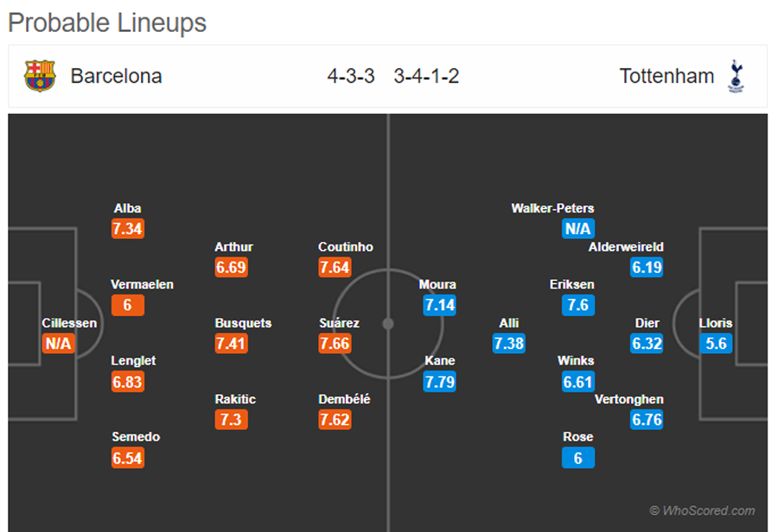Click the Tottenham club crest
Screen dimensions: 778x532
736,76
